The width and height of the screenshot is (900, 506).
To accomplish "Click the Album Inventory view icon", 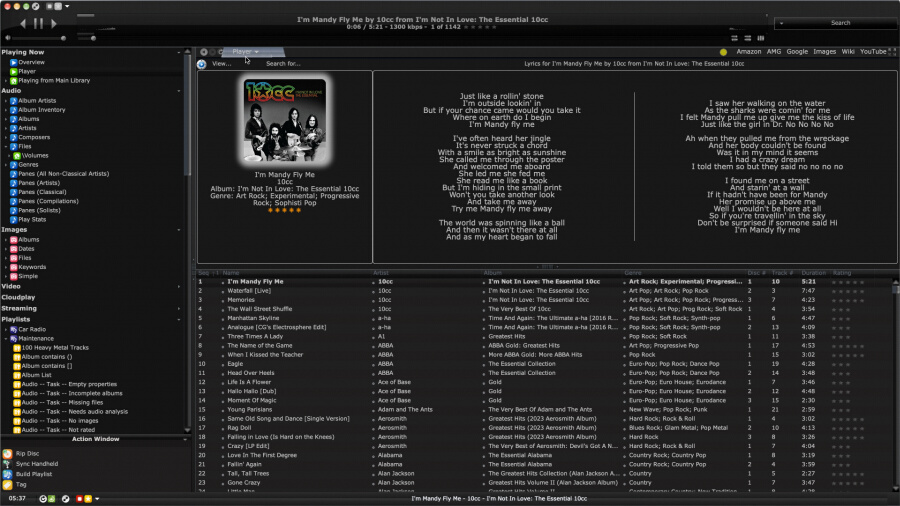I will 13,110.
